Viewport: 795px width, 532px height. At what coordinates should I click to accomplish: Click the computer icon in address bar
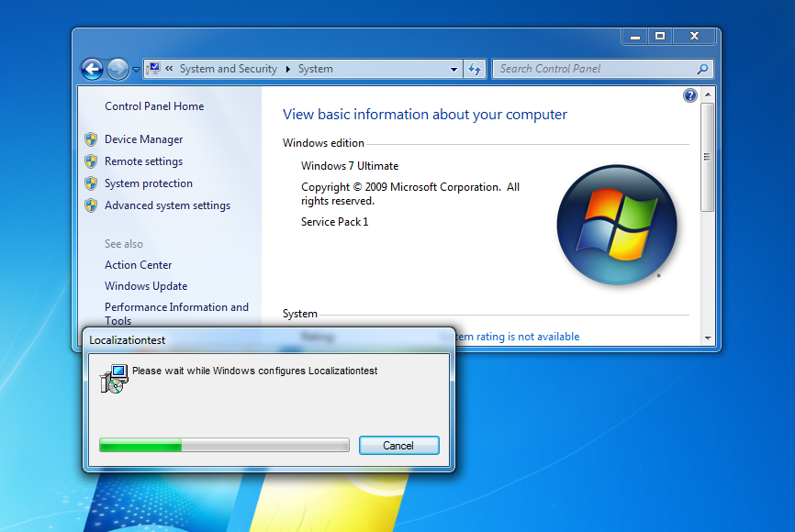153,69
